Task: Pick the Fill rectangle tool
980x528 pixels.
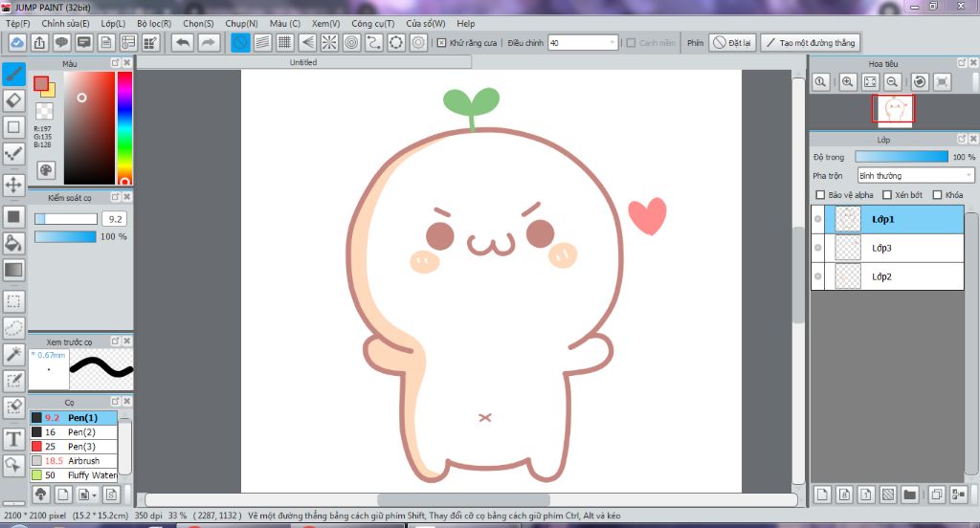Action: tap(13, 217)
